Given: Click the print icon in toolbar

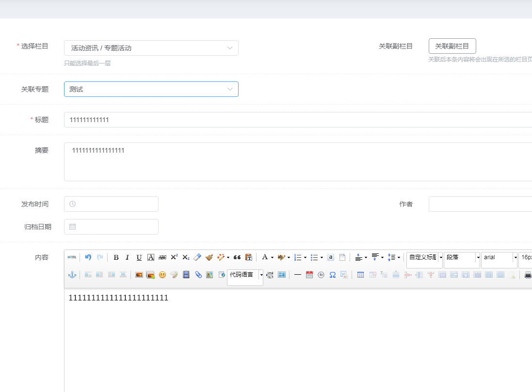Looking at the screenshot, I should point(528,275).
